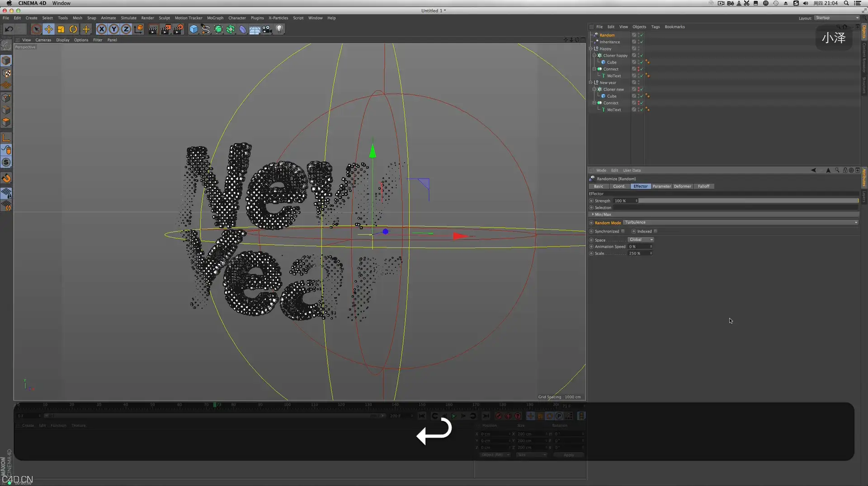
Task: Switch the coordinate system icon
Action: [139, 29]
